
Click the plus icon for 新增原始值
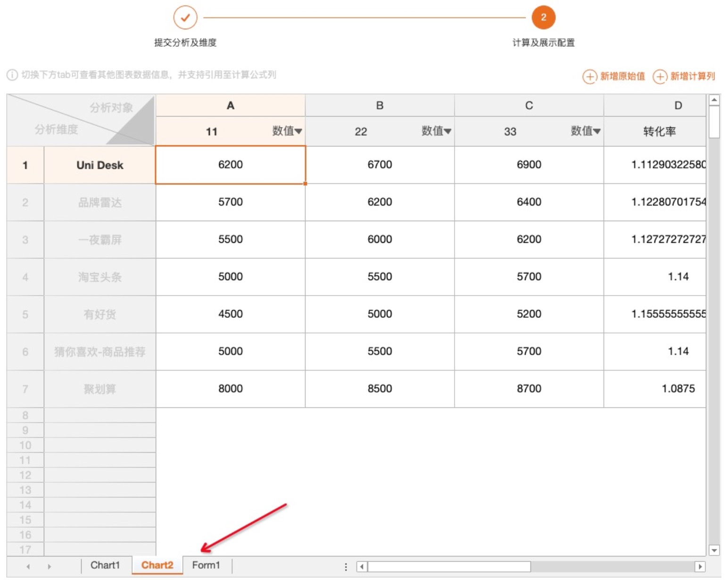pyautogui.click(x=589, y=76)
